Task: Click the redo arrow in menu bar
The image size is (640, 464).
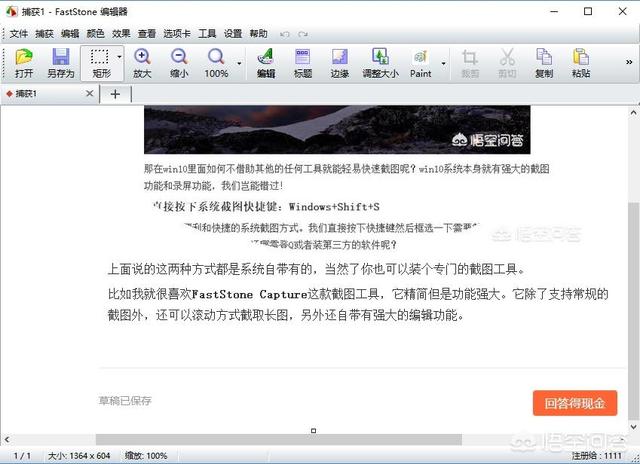Action: coord(303,34)
